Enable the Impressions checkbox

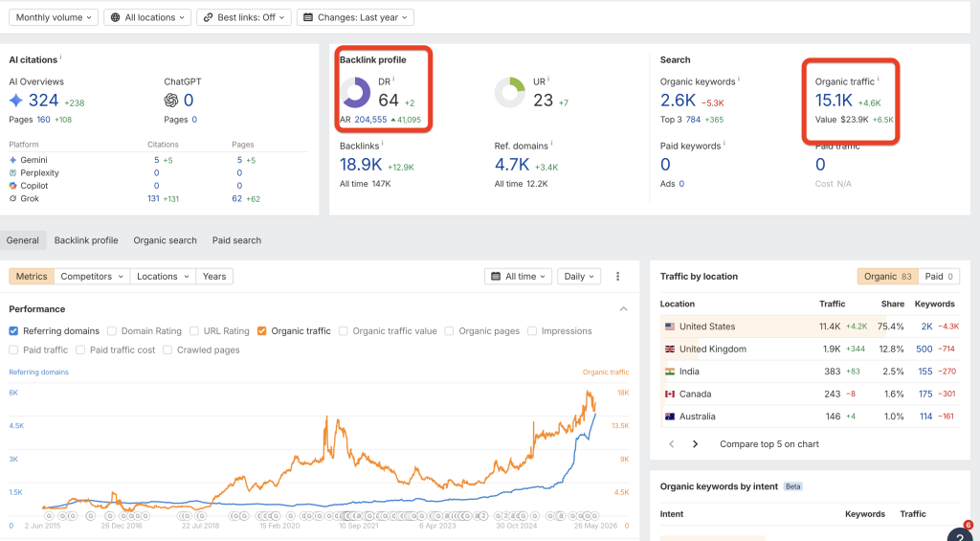[x=532, y=331]
